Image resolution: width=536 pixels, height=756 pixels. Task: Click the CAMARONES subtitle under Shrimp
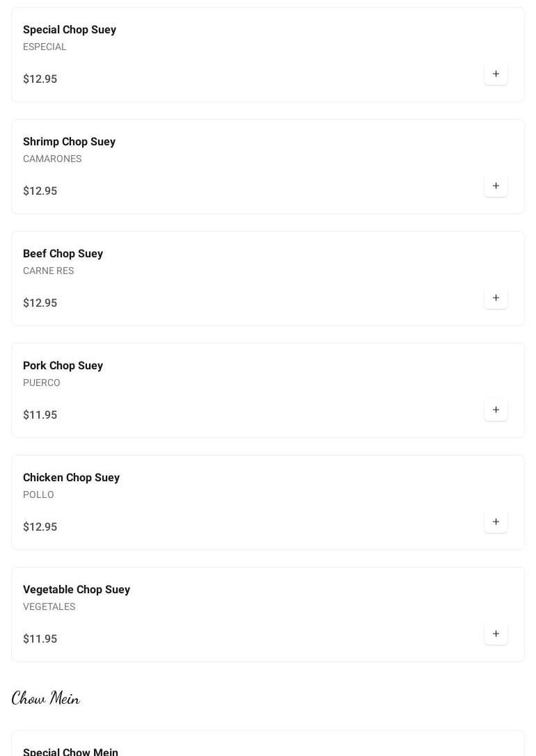pyautogui.click(x=52, y=159)
